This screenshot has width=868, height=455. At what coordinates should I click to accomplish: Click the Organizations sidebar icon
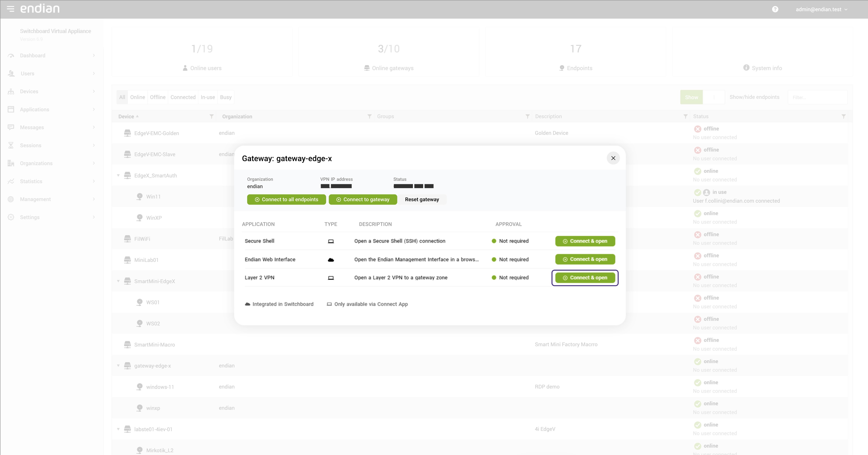click(x=11, y=163)
